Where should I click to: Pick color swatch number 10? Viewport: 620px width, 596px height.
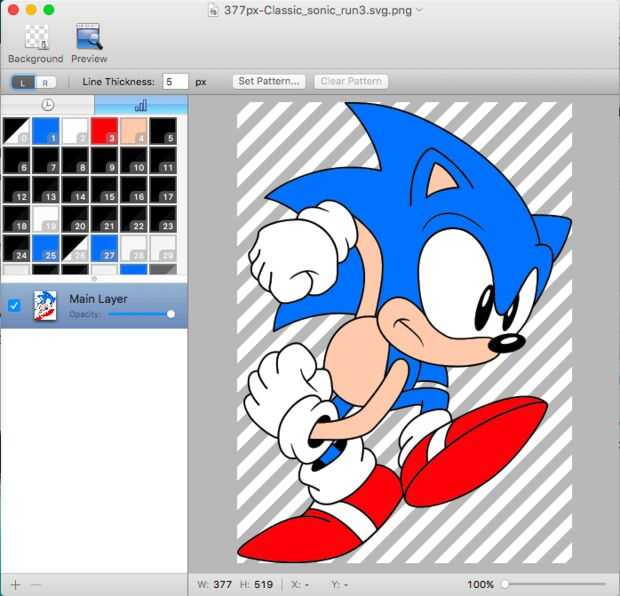(x=134, y=160)
